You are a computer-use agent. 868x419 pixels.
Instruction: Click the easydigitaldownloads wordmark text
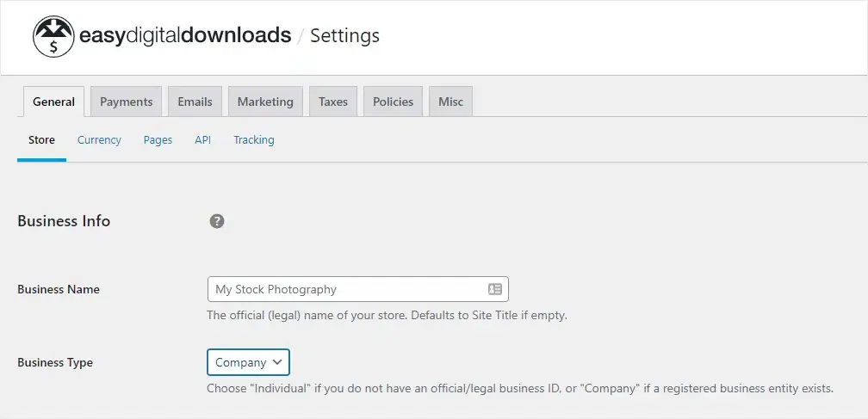184,36
